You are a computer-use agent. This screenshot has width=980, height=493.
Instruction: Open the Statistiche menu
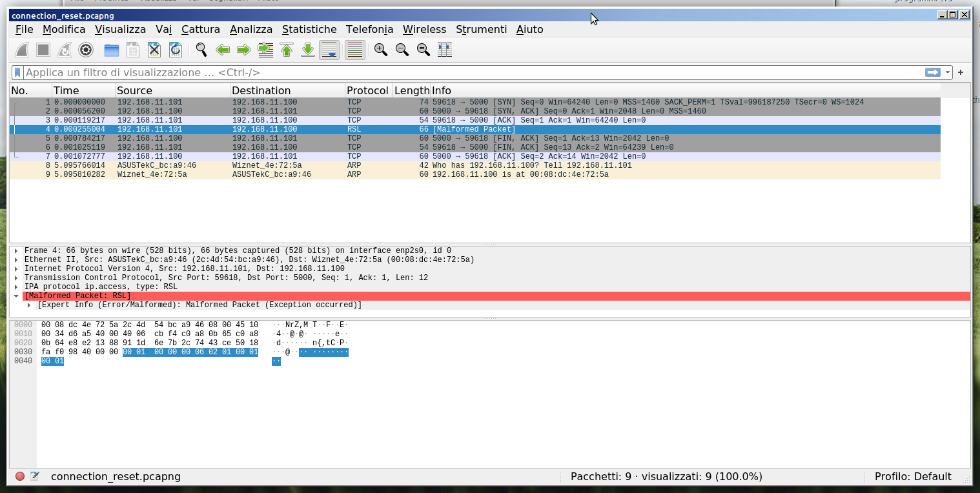pos(309,29)
